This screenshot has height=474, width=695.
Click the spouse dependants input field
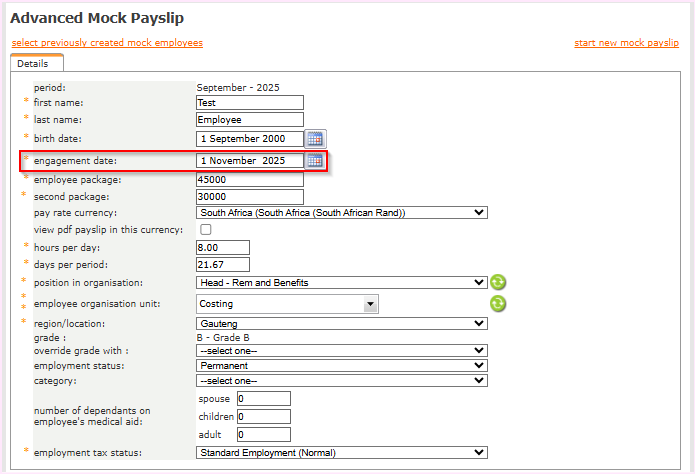[x=263, y=398]
